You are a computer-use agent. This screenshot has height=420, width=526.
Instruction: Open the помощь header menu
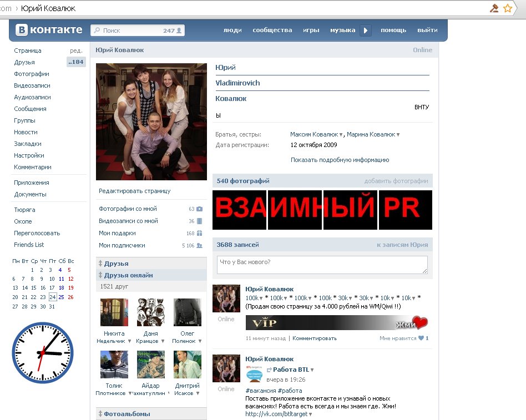[393, 30]
